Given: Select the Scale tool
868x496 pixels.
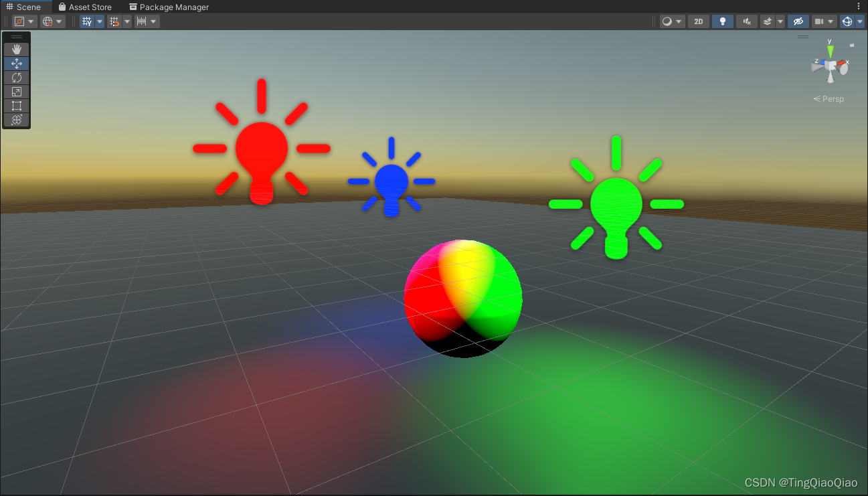Looking at the screenshot, I should (16, 92).
